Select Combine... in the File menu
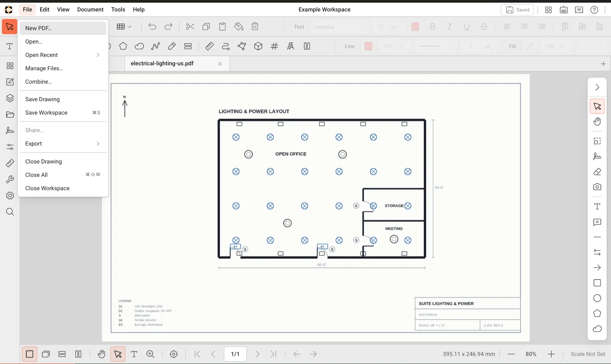611x364 pixels. pyautogui.click(x=63, y=82)
